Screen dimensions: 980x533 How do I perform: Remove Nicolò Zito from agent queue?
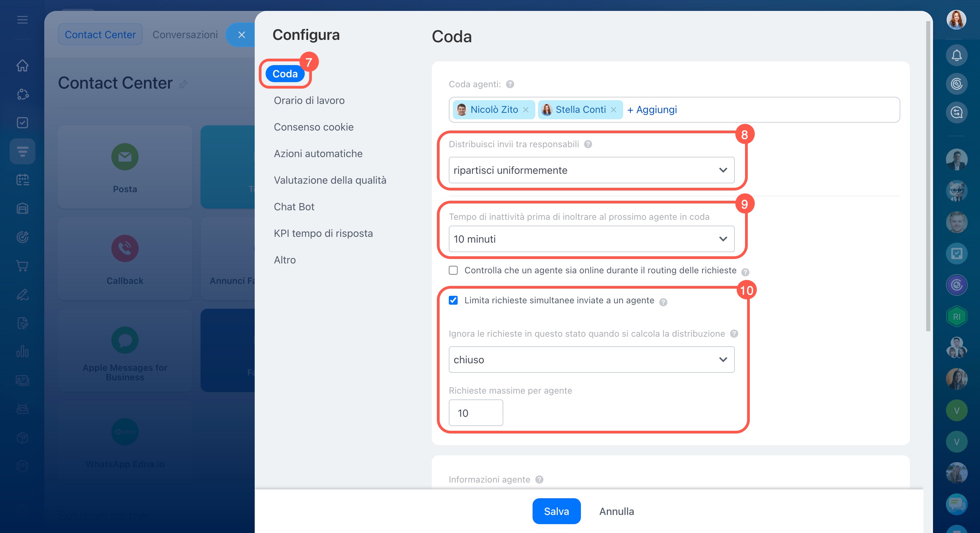(526, 110)
